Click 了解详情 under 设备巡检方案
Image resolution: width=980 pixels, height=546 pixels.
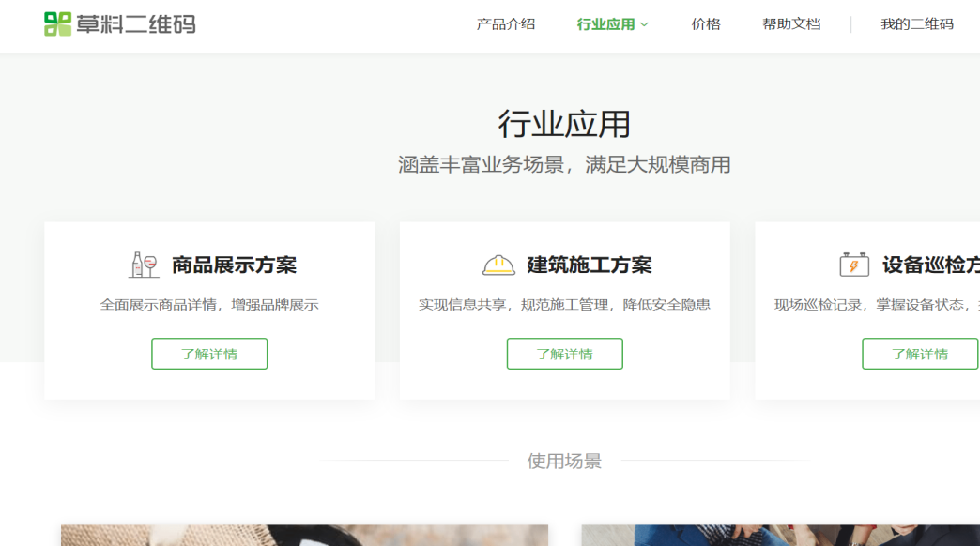(x=919, y=354)
